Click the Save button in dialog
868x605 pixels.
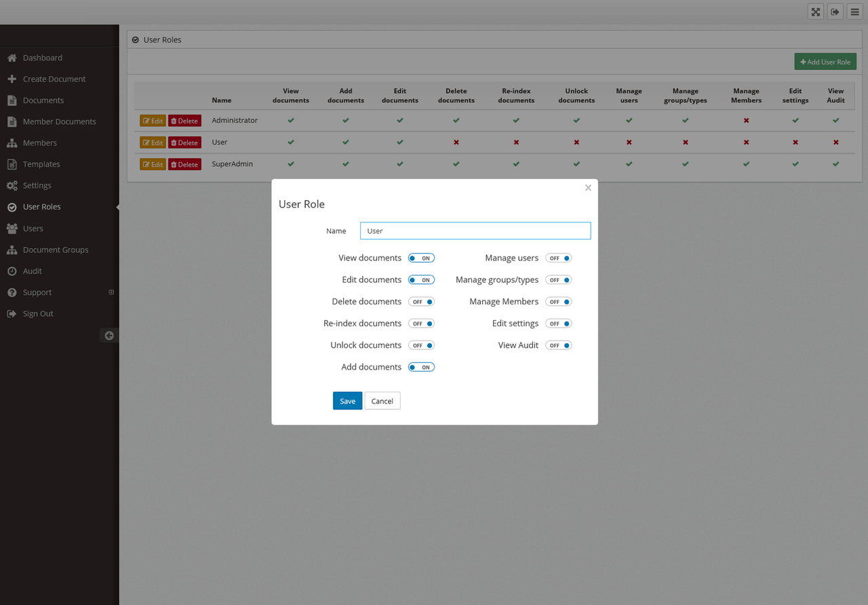pyautogui.click(x=347, y=401)
